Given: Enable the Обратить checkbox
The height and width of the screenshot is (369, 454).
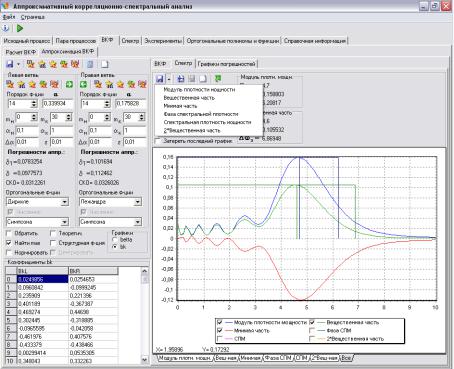Looking at the screenshot, I should click(9, 233).
